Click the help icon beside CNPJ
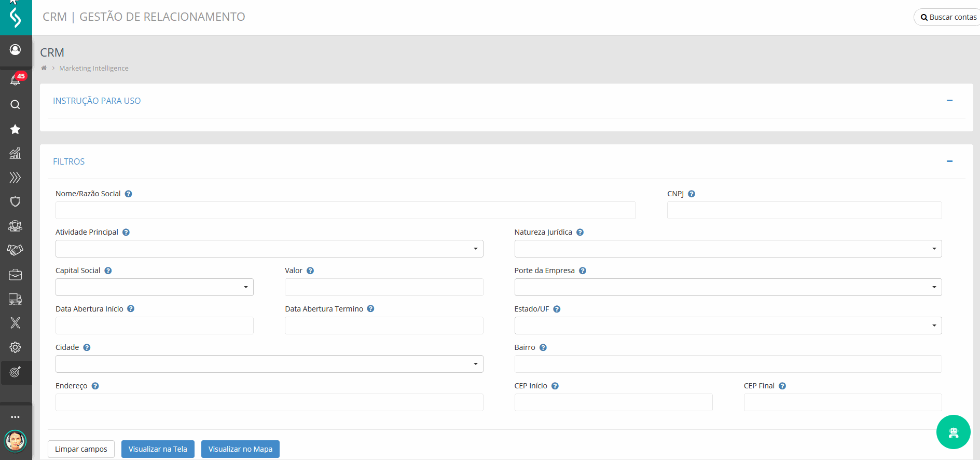 (x=692, y=194)
